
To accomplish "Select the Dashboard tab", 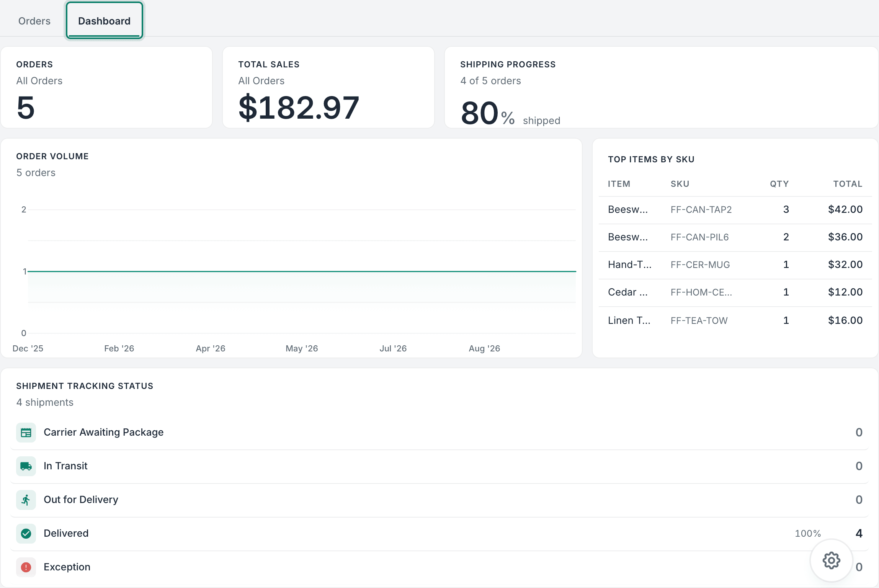I will pos(104,21).
